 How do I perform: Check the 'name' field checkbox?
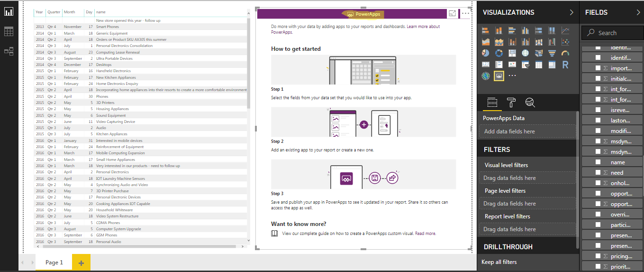pyautogui.click(x=598, y=162)
